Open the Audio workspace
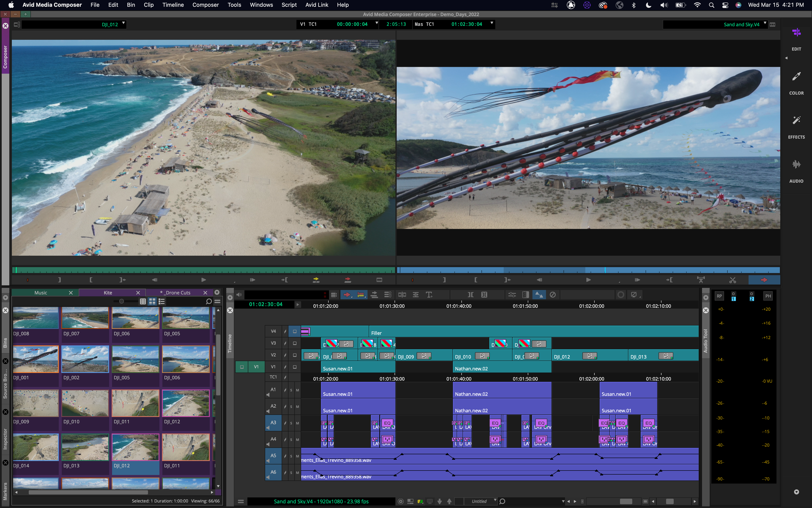Viewport: 812px width, 508px height. 796,171
